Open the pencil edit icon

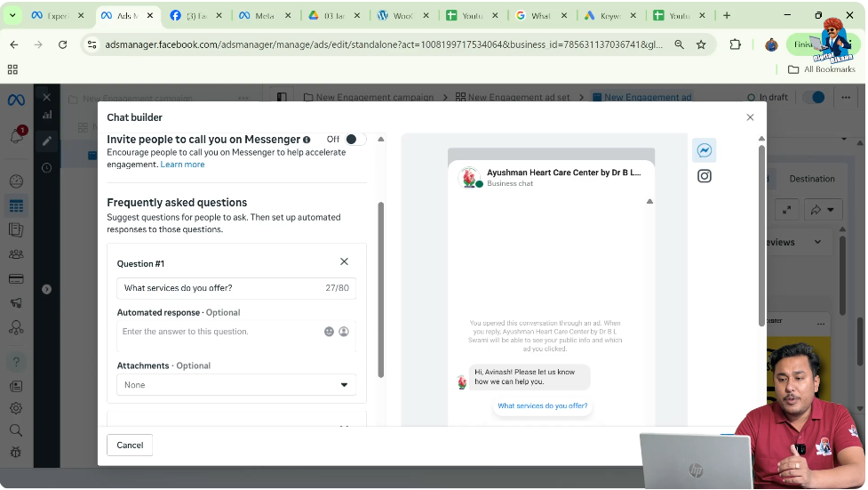click(46, 141)
